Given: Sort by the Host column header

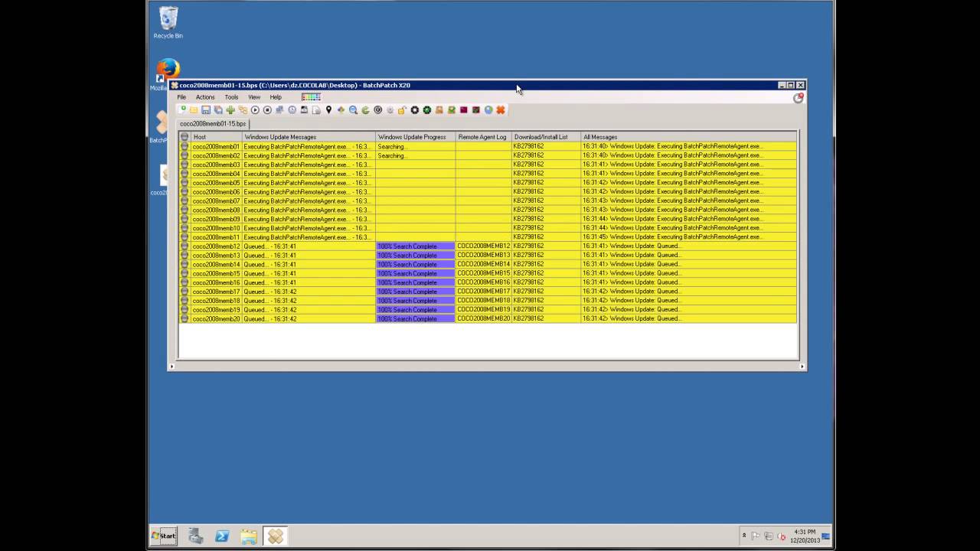Looking at the screenshot, I should pos(216,137).
